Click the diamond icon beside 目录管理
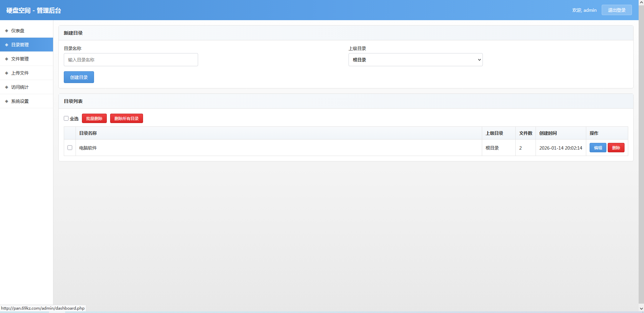644x313 pixels. [6, 45]
